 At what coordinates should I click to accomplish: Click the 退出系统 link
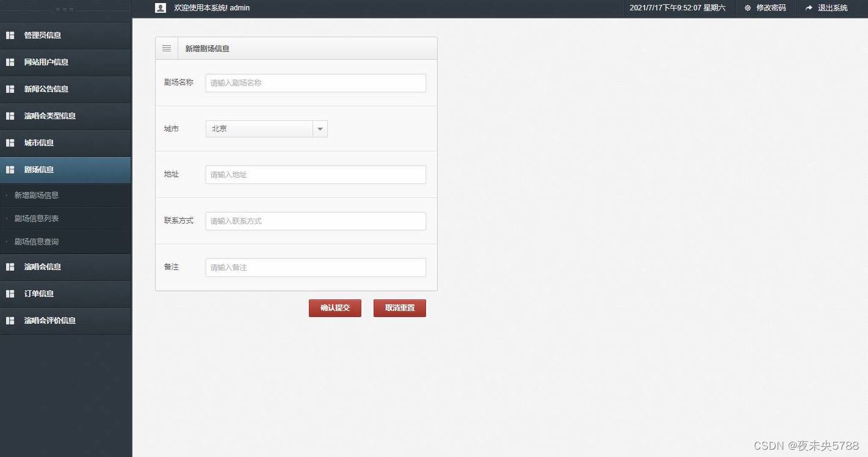coord(833,8)
